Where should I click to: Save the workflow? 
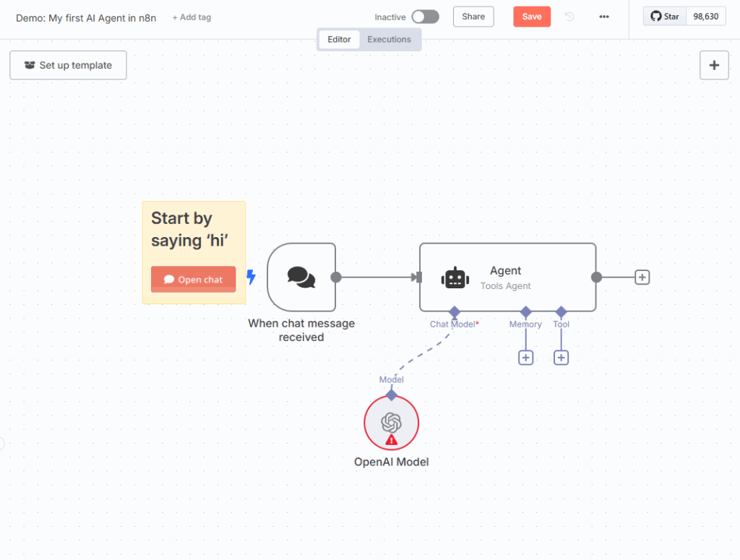click(532, 17)
